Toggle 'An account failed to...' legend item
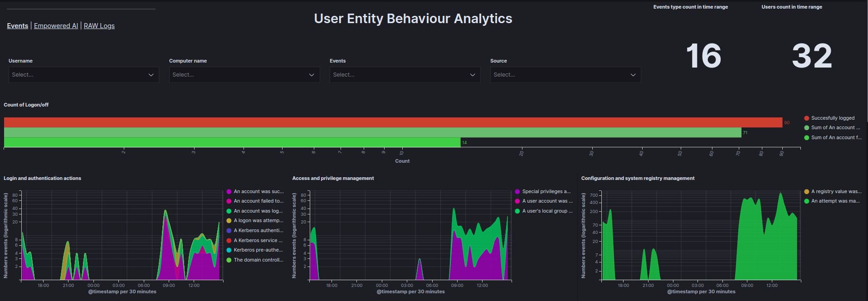The width and height of the screenshot is (868, 301). click(x=258, y=201)
